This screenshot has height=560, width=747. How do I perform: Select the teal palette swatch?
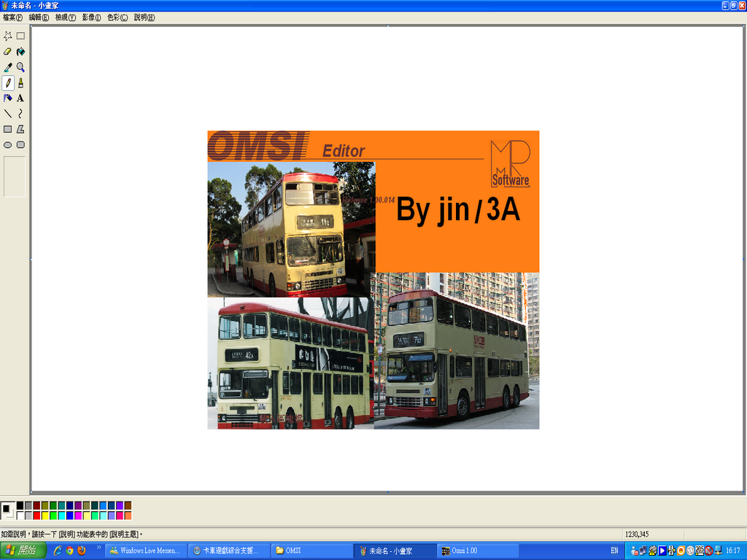pyautogui.click(x=61, y=506)
